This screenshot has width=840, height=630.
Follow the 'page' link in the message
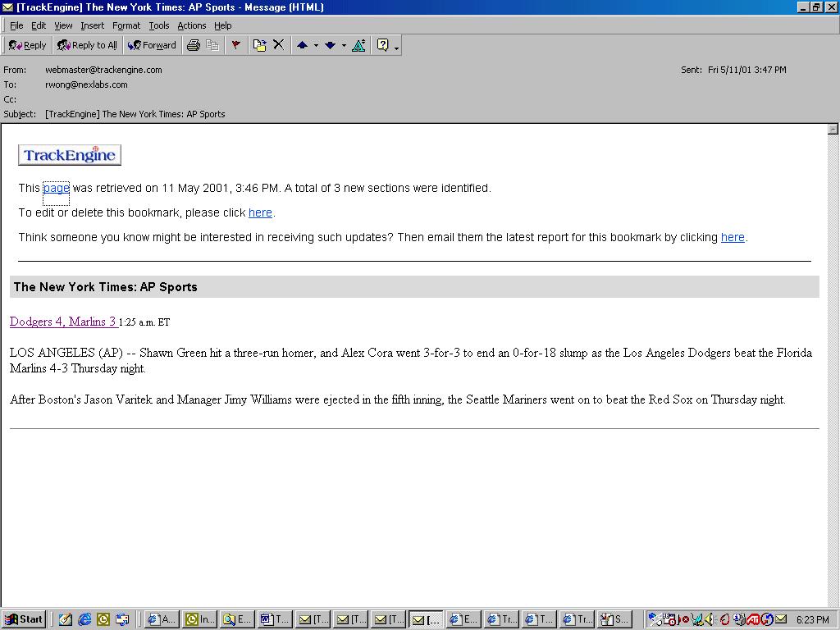(x=57, y=188)
